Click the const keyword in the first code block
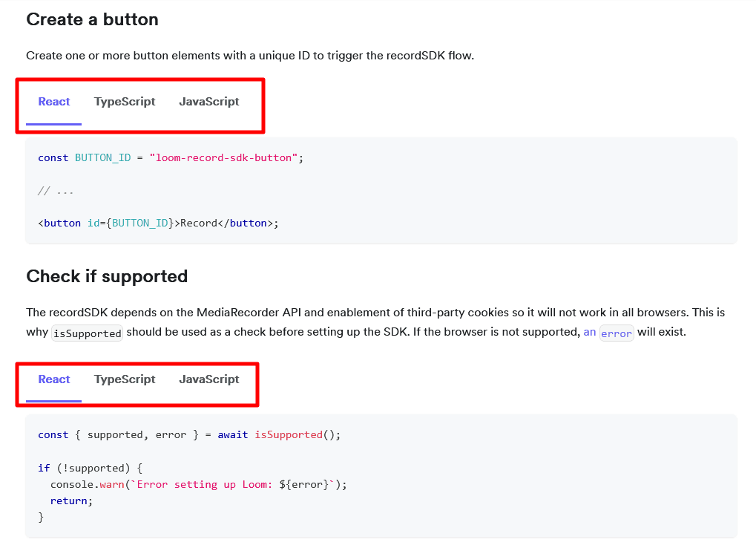756x548 pixels. click(53, 157)
